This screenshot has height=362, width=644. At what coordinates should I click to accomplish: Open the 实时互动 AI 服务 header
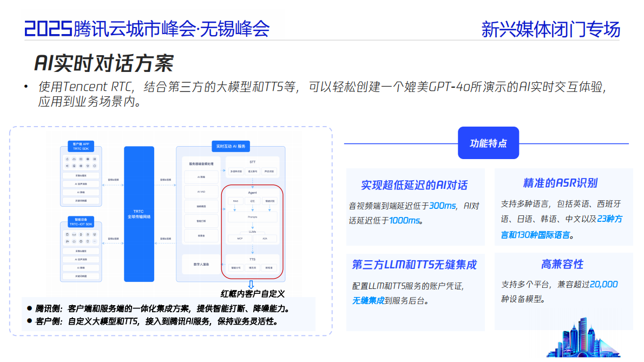[x=231, y=147]
